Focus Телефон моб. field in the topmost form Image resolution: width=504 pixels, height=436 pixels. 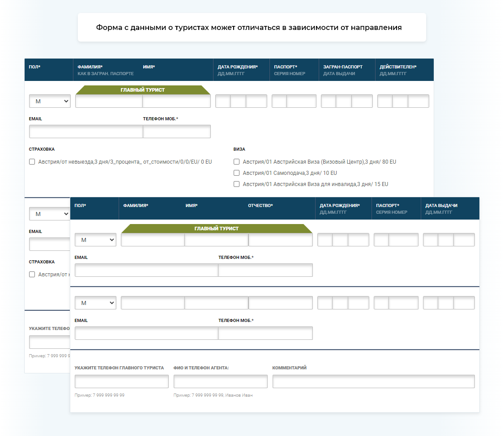[x=176, y=131]
